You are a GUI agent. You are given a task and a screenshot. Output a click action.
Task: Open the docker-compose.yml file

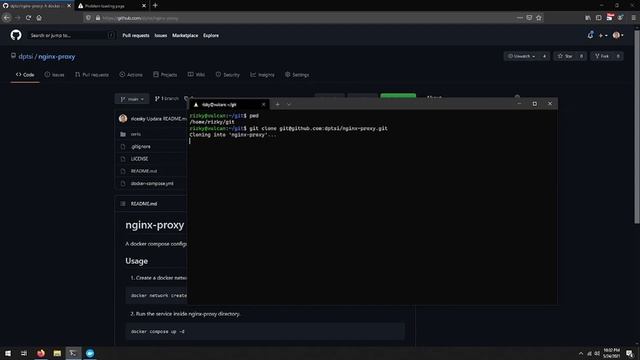tap(152, 184)
